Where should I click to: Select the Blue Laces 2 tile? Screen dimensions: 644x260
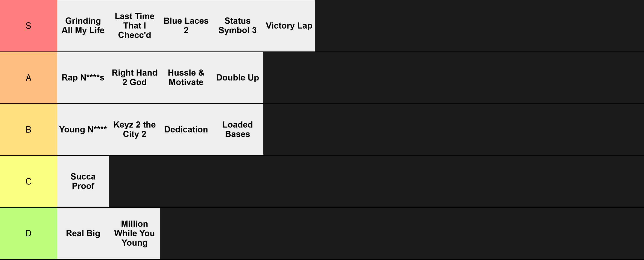[x=186, y=26]
